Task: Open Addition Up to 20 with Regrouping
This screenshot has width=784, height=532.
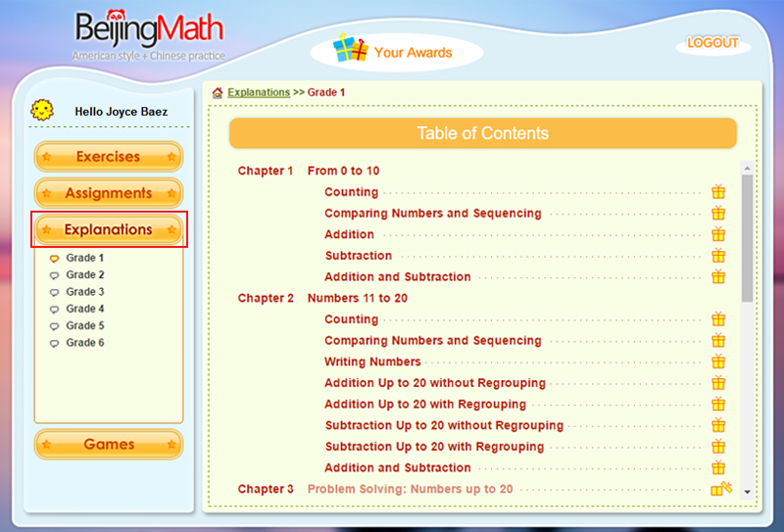Action: tap(425, 405)
